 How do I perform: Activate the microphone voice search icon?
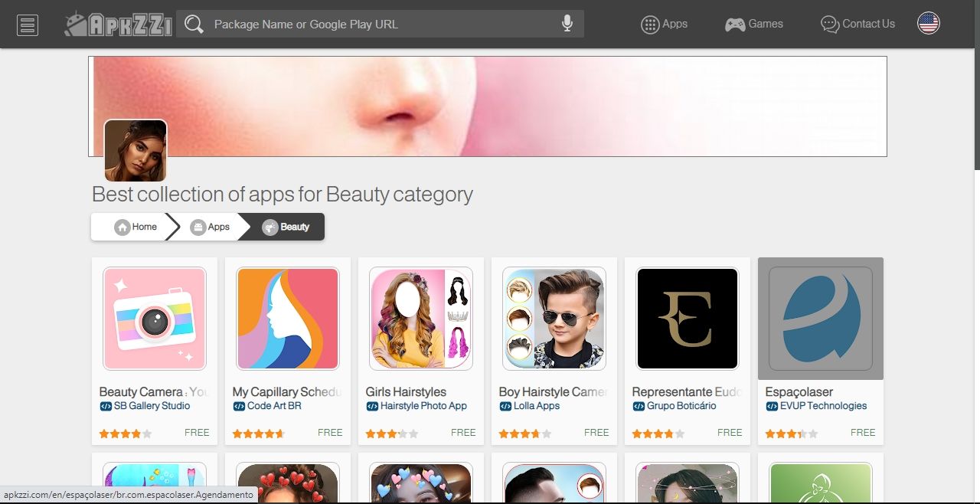567,24
